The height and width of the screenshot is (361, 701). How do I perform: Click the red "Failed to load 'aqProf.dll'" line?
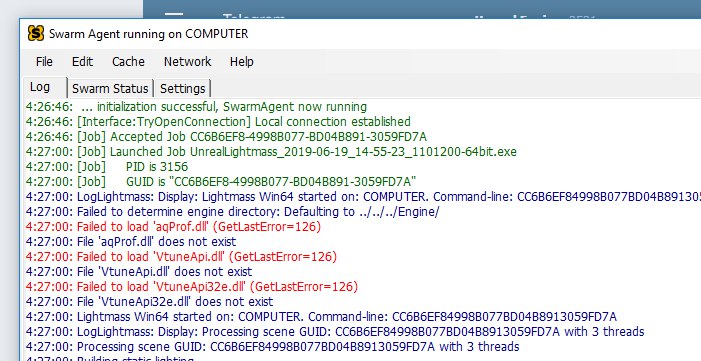(173, 227)
